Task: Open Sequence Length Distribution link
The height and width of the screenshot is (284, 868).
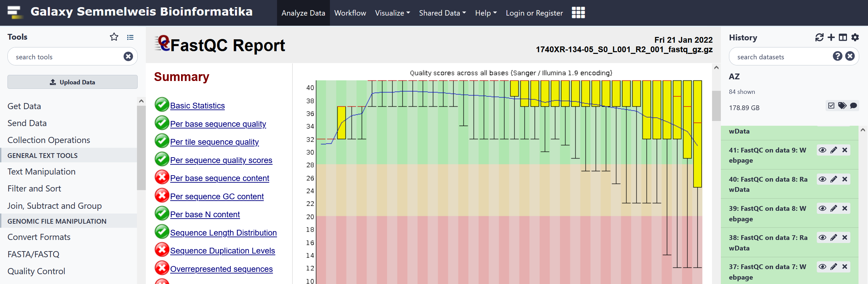Action: point(223,233)
